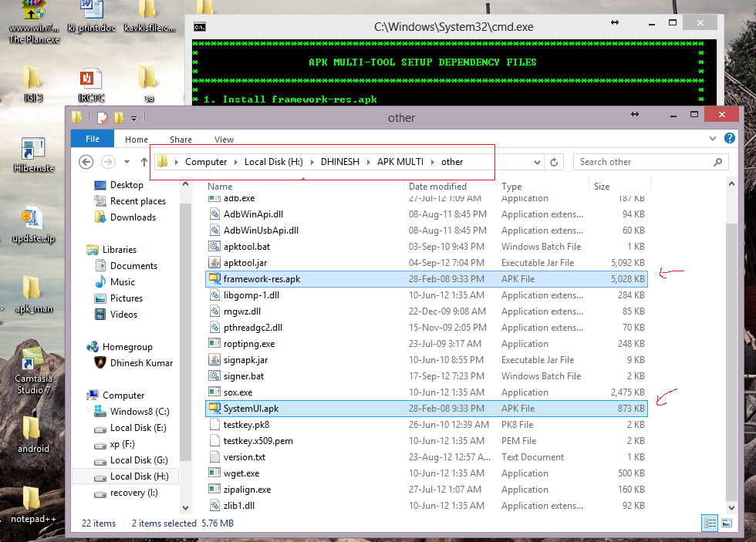Viewport: 756px width, 542px height.
Task: Refresh the 'other' folder view
Action: point(554,163)
